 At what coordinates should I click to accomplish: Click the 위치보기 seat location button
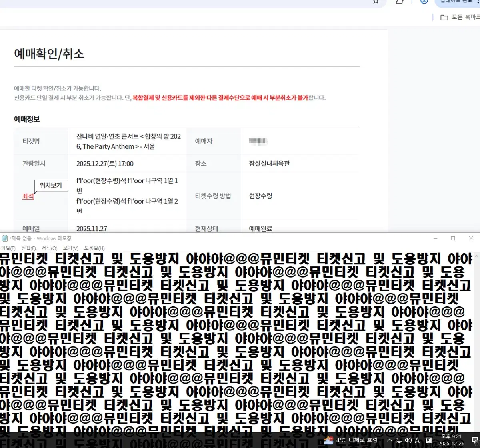(51, 186)
